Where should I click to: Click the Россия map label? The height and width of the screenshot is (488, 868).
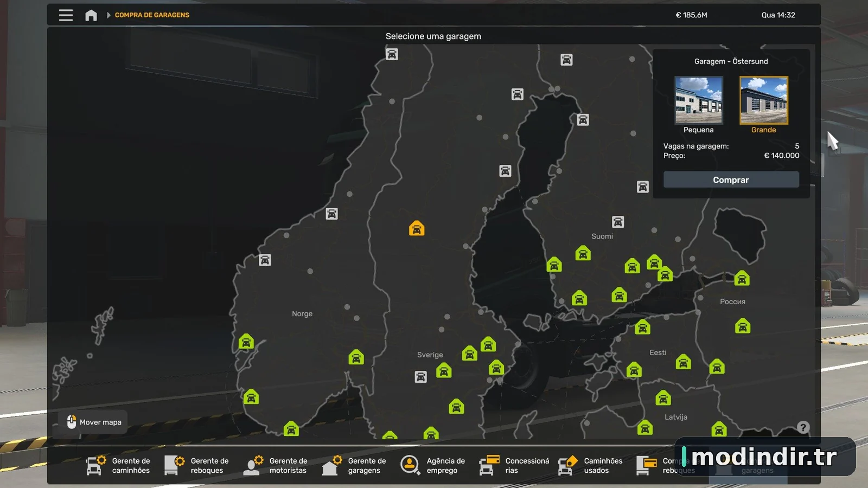tap(732, 301)
